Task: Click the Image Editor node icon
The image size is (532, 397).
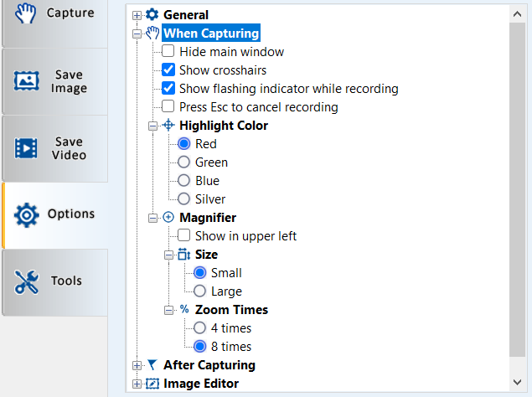Action: coord(152,384)
